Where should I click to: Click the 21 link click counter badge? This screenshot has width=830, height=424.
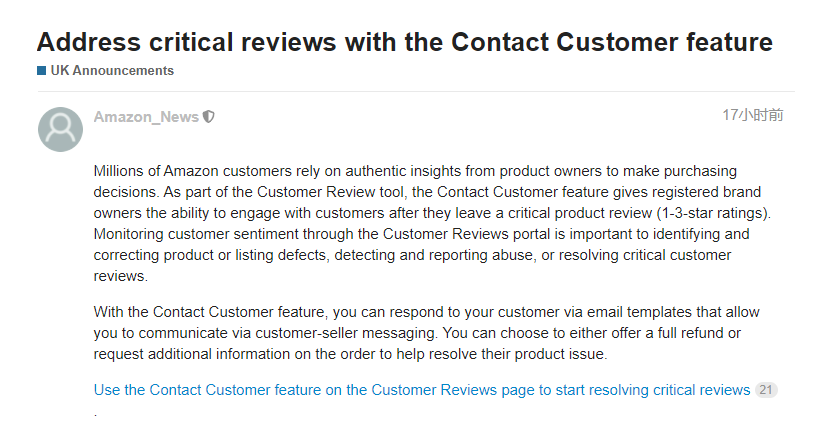pos(766,390)
